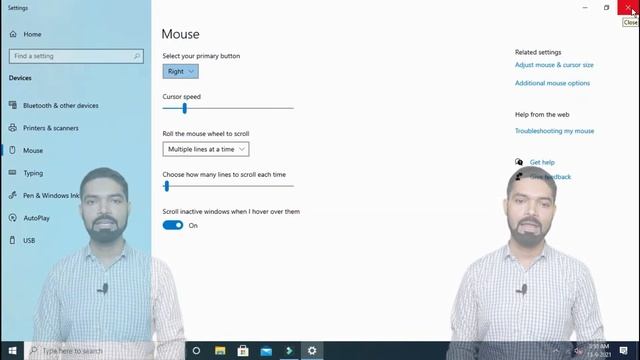Open Troubleshooting my mouse link

(554, 131)
